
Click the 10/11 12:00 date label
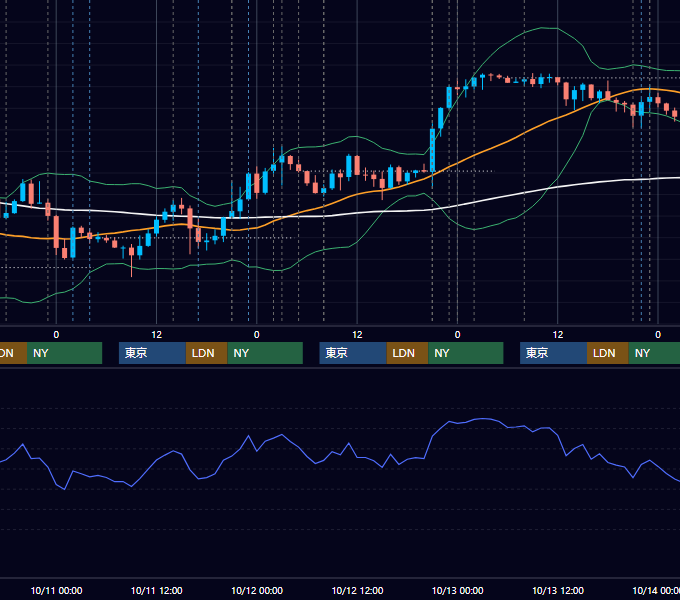[x=157, y=590]
